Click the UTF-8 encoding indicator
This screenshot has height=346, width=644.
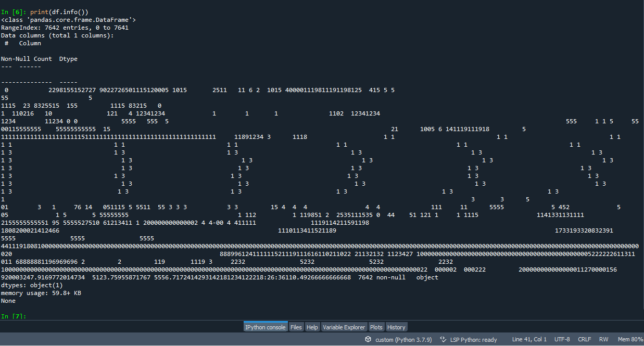coord(562,339)
